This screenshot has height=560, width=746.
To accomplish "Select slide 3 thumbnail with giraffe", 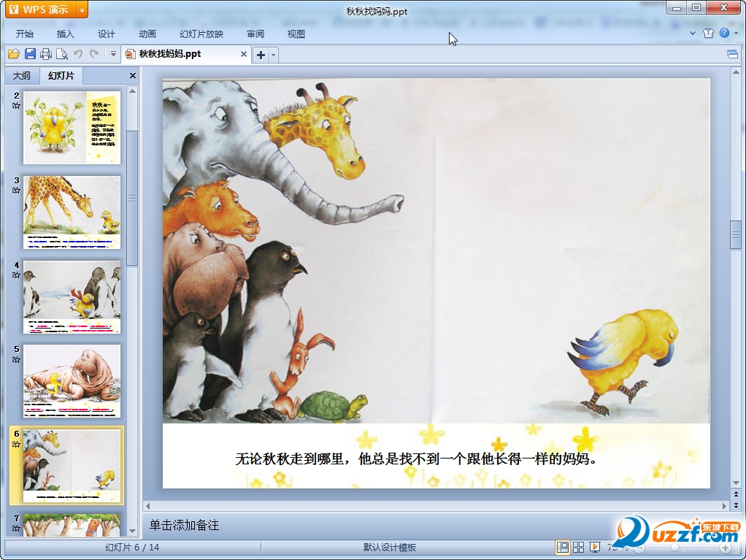I will (x=72, y=212).
